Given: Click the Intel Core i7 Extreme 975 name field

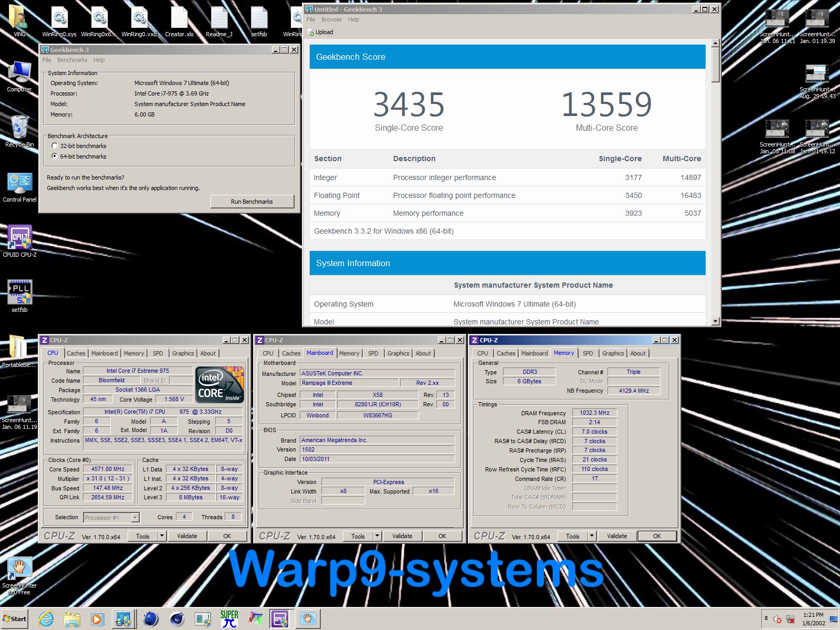Looking at the screenshot, I should pyautogui.click(x=138, y=371).
